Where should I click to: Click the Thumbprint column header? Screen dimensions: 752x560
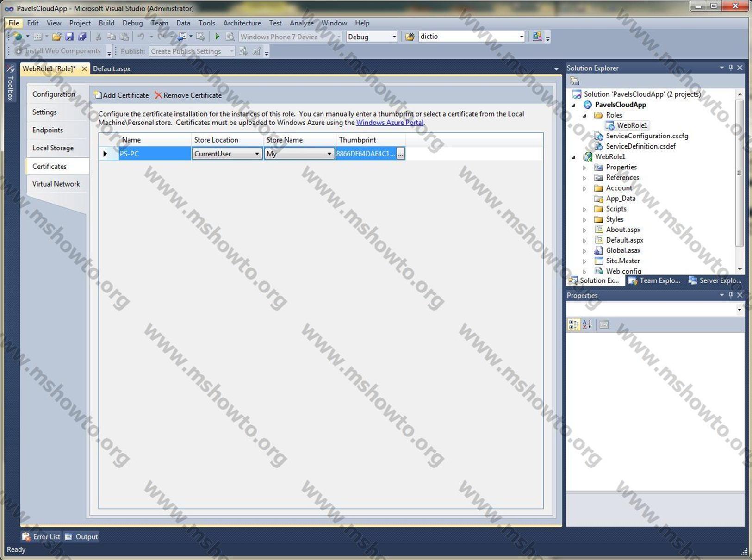370,140
